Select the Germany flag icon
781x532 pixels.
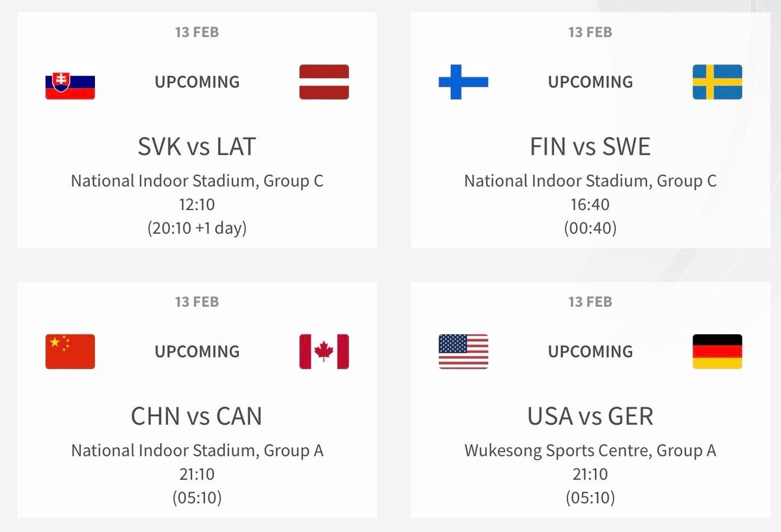pos(717,352)
